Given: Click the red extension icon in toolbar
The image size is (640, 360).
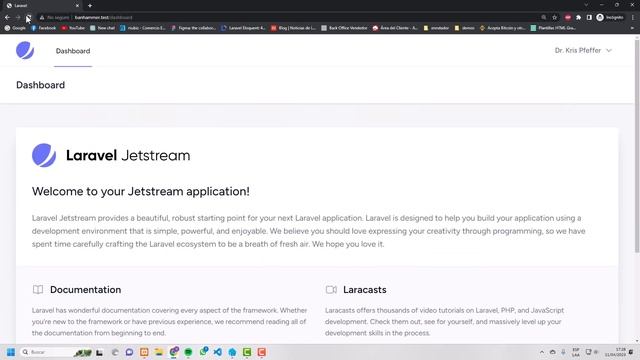Looking at the screenshot, I should [568, 18].
